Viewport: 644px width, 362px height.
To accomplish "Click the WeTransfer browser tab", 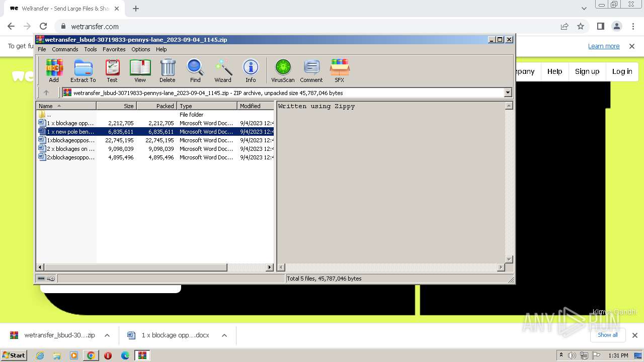I will pyautogui.click(x=64, y=9).
